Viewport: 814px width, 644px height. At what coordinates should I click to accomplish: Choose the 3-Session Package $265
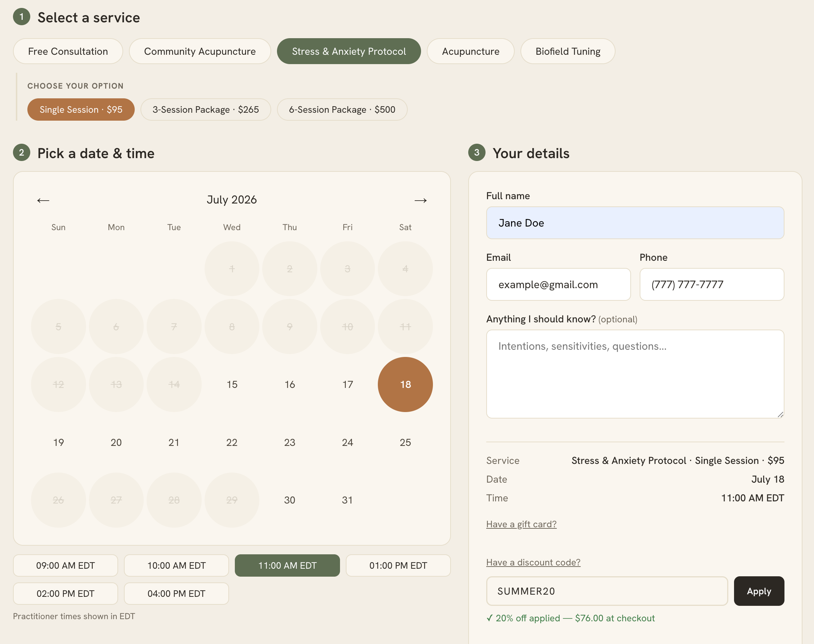point(205,110)
